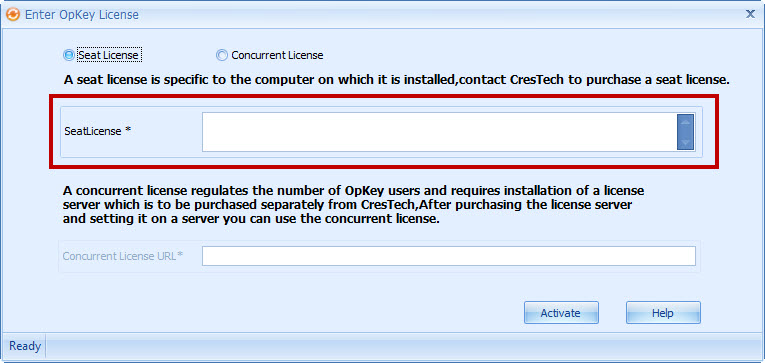Viewport: 765px width, 363px height.
Task: Click the concurrent license description paragraph
Action: pos(354,204)
